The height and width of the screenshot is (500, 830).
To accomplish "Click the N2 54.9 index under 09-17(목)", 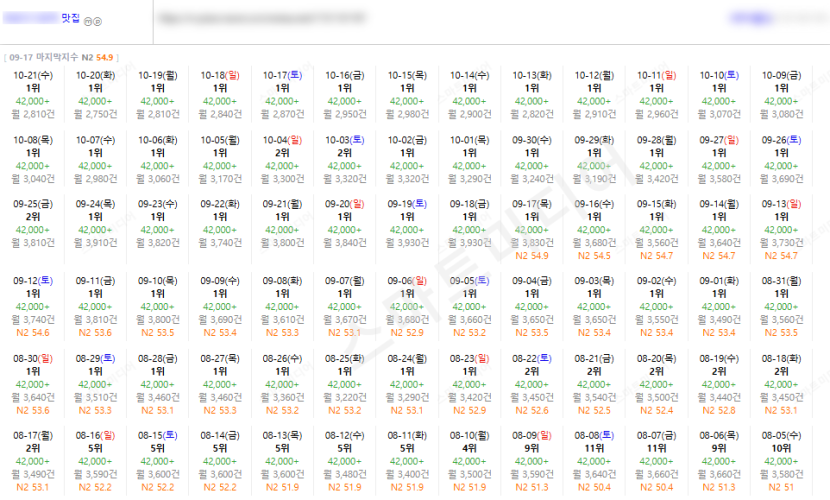I will tap(532, 256).
